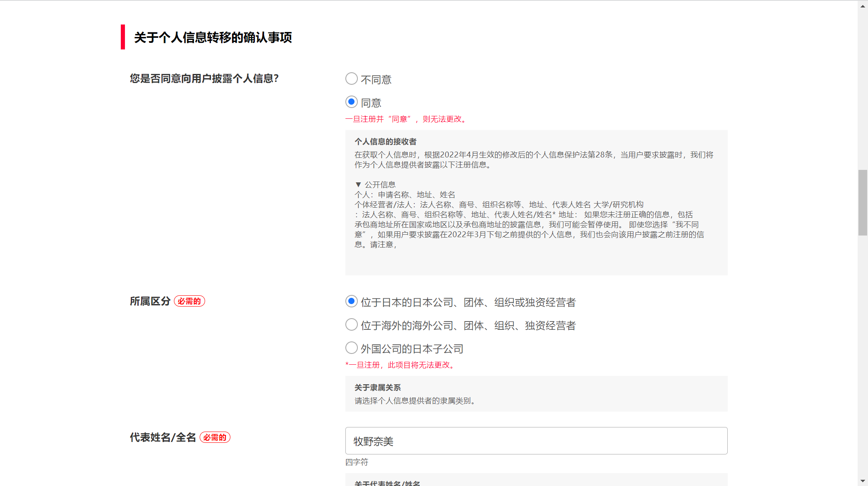Click the 关于个人信息转移的确认事项 heading
Viewport: 868px width, 486px height.
213,37
